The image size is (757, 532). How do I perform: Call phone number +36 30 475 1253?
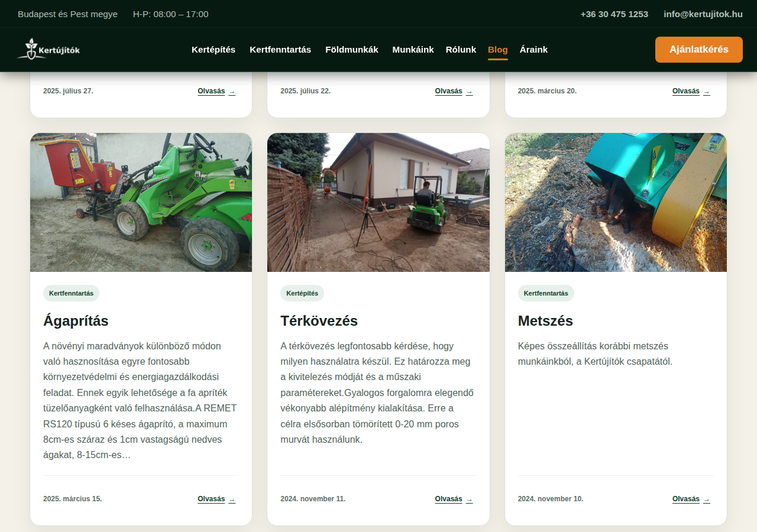(x=614, y=14)
